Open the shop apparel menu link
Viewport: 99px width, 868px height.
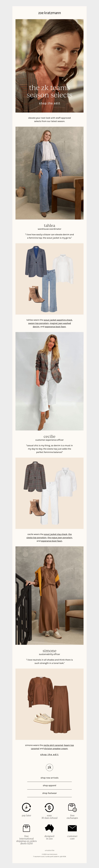click(49, 785)
